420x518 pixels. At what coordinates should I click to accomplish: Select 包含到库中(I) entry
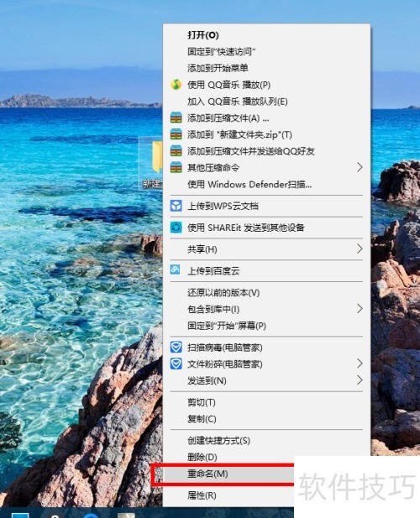[266, 309]
